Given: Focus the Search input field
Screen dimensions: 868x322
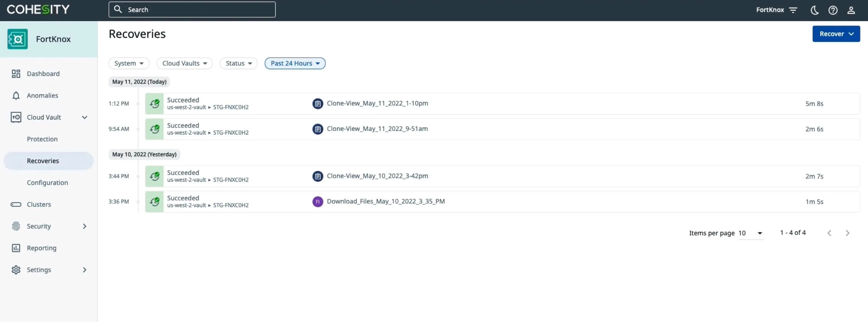Looking at the screenshot, I should pos(192,10).
